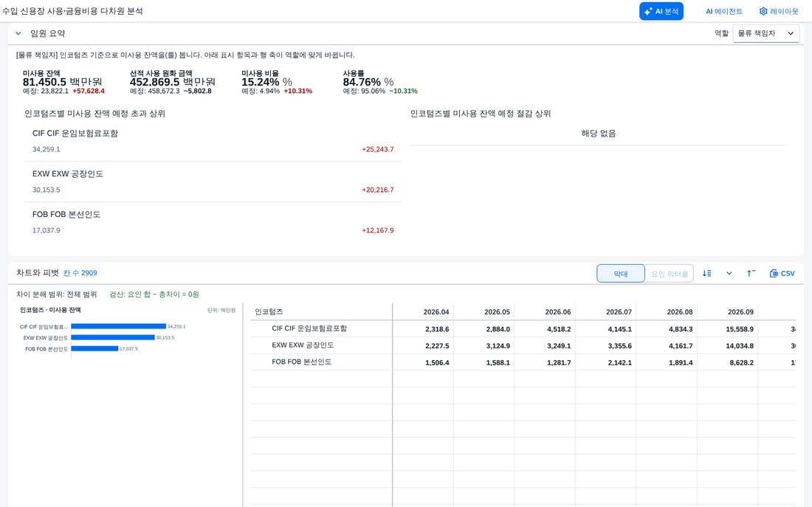812x507 pixels.
Task: Export the pivot with CSV button
Action: [x=782, y=274]
